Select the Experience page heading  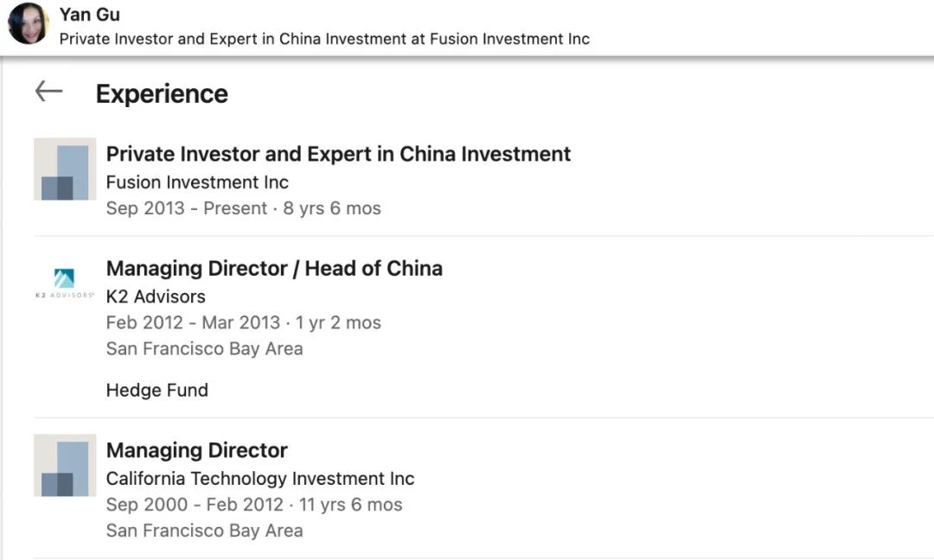(162, 93)
